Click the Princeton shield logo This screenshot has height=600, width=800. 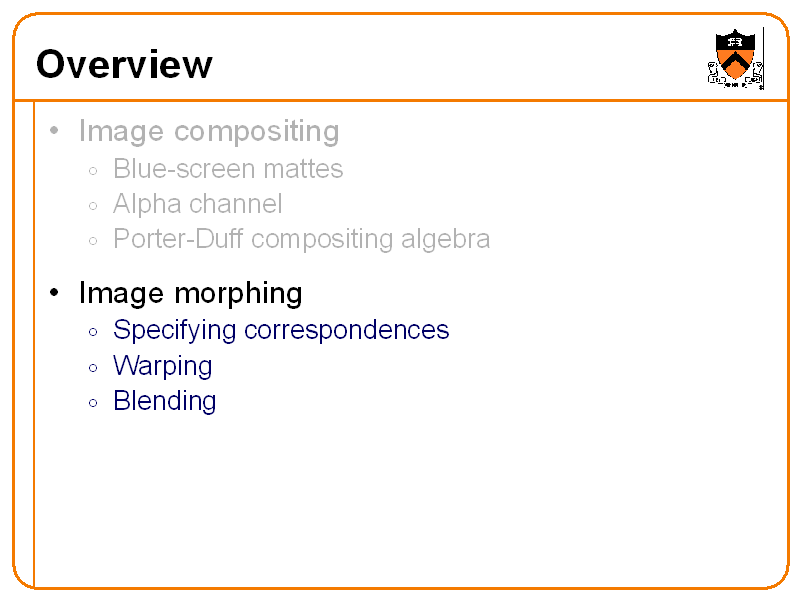pyautogui.click(x=736, y=58)
